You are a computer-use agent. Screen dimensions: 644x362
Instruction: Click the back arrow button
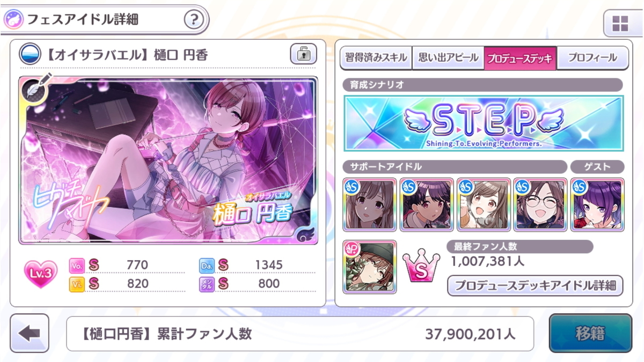(x=30, y=333)
